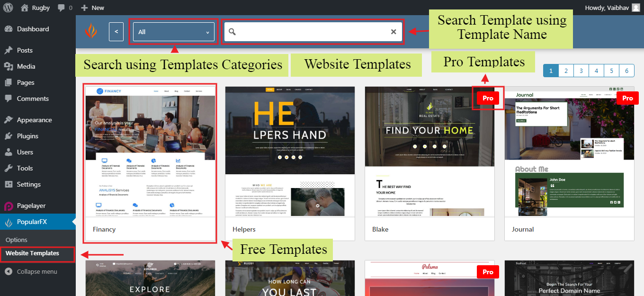
Task: Focus the template name search field
Action: 313,32
